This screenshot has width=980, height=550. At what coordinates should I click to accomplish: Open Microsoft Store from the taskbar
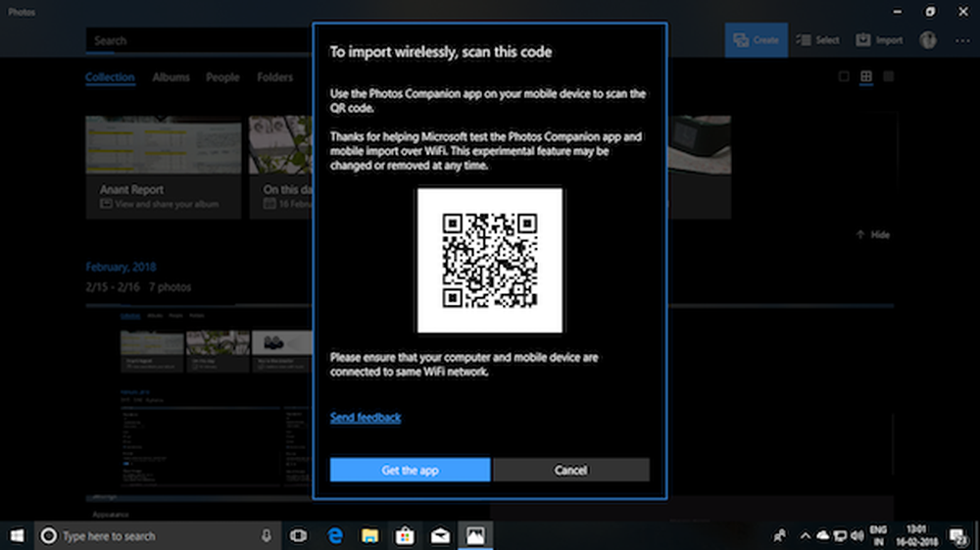(x=405, y=535)
